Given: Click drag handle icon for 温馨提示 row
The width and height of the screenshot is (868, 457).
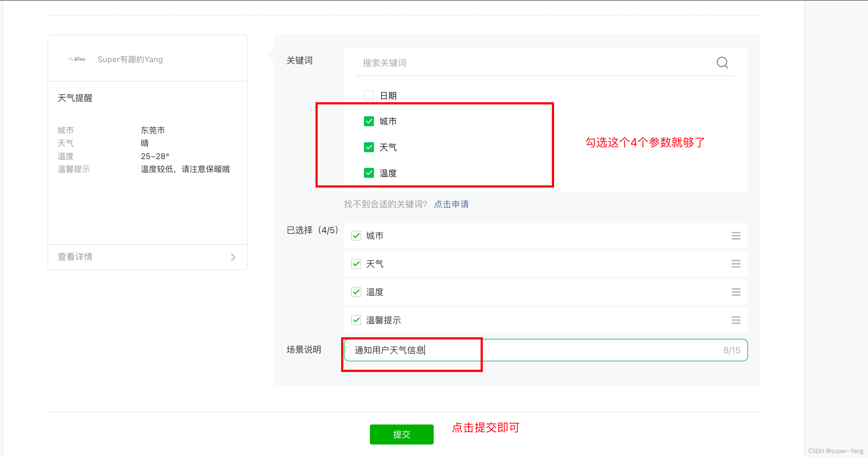Looking at the screenshot, I should click(735, 320).
